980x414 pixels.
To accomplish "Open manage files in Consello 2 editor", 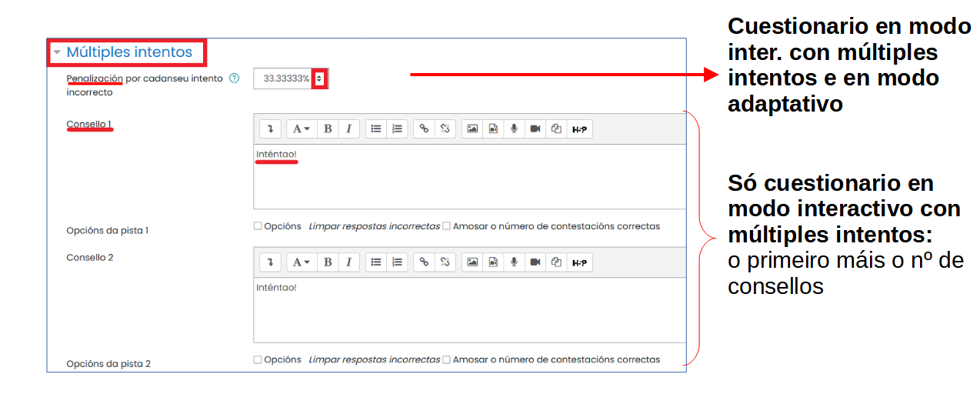I will click(556, 262).
